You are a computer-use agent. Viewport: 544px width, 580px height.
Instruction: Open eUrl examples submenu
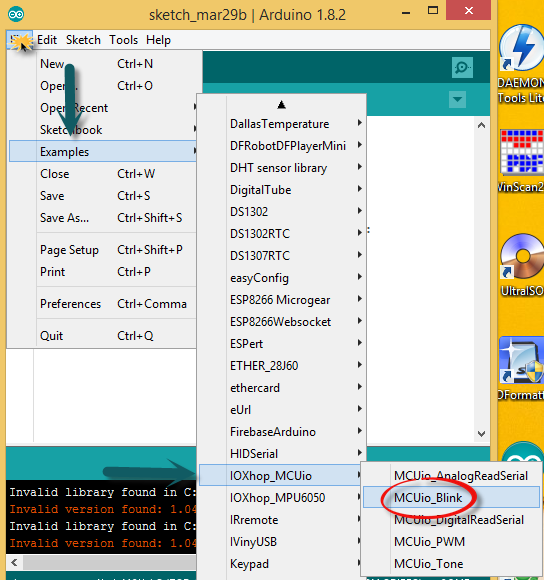[x=282, y=410]
